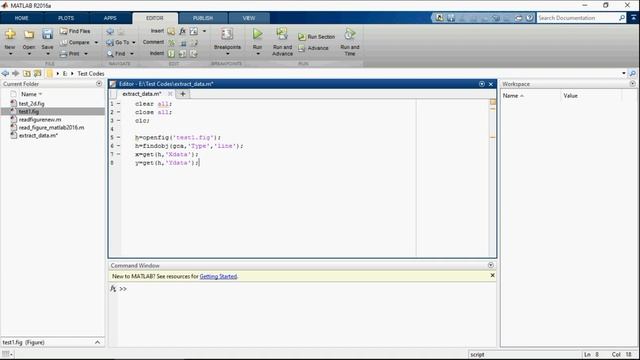Image resolution: width=640 pixels, height=360 pixels.
Task: Switch to the APPS tab
Action: [110, 18]
